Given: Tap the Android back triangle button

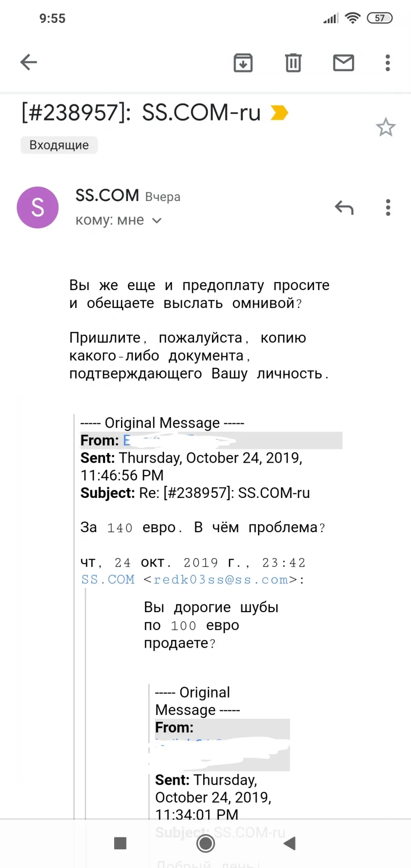Looking at the screenshot, I should pos(290,843).
